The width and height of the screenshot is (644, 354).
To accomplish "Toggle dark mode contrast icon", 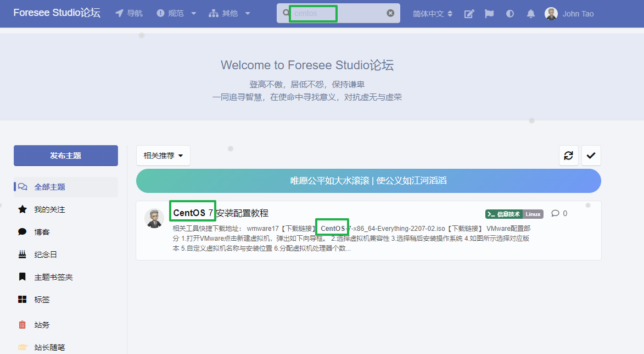I will [x=510, y=14].
